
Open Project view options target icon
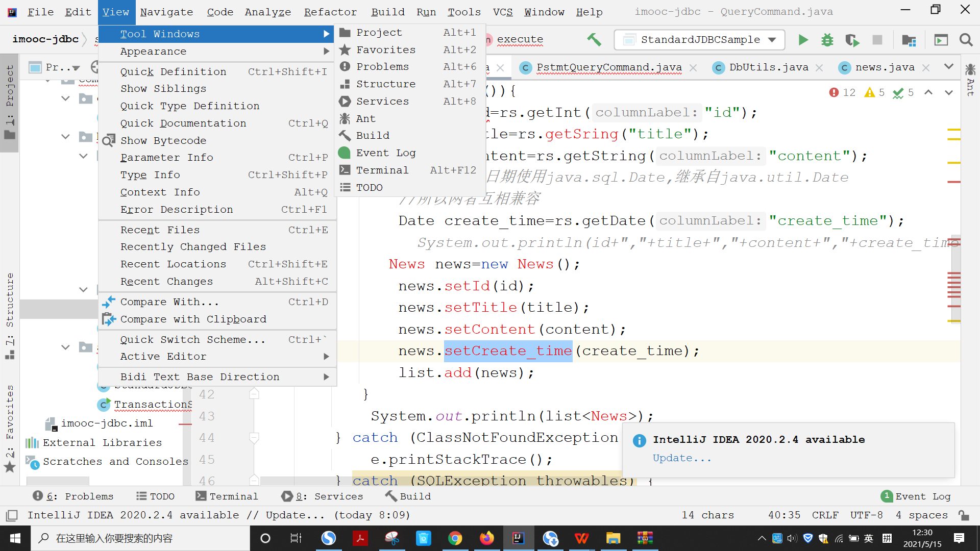[94, 67]
